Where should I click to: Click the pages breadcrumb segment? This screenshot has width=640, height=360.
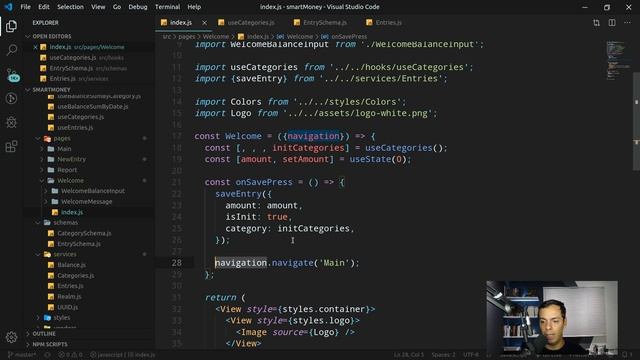(187, 37)
